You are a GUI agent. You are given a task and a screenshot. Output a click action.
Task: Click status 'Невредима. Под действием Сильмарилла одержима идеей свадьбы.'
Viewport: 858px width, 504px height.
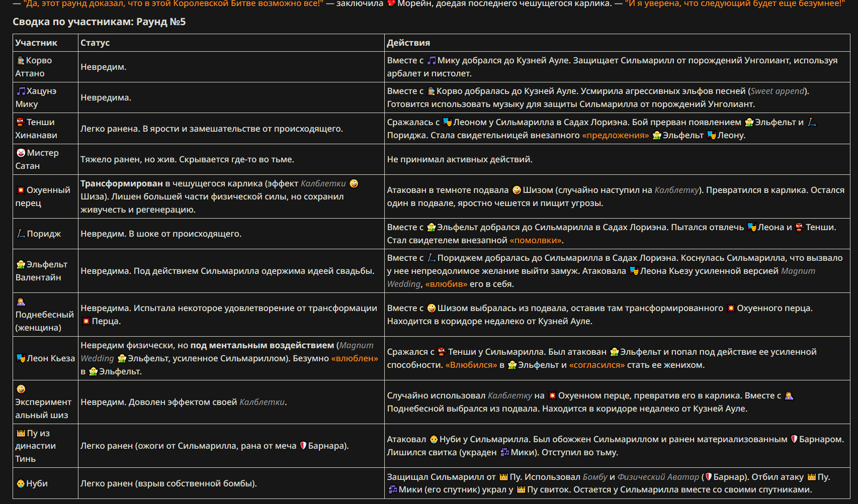[227, 271]
